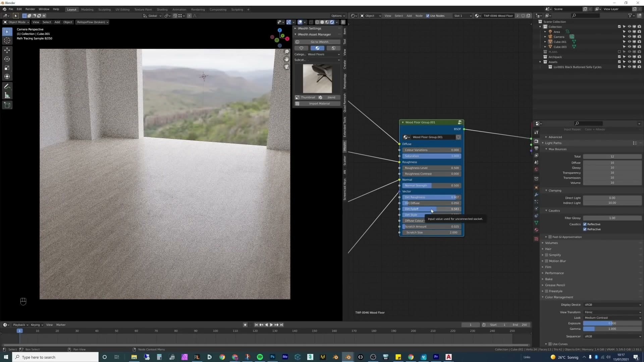This screenshot has height=362, width=644.
Task: Select the Rotate tool in viewport toolbar
Action: click(x=7, y=59)
